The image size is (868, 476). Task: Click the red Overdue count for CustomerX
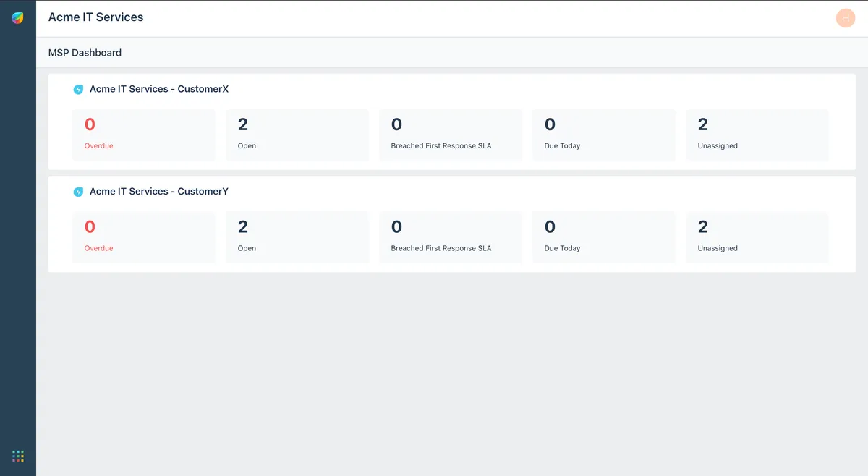(90, 124)
